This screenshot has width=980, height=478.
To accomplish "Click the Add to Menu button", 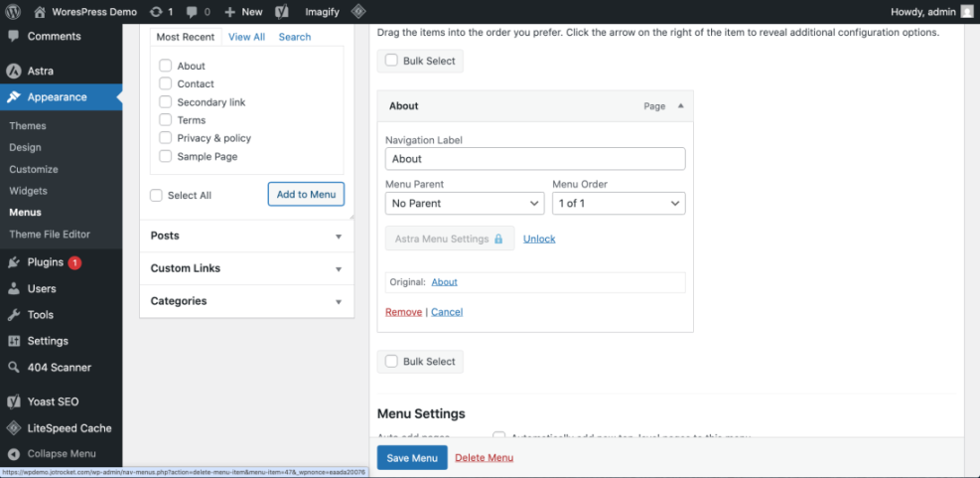I will pyautogui.click(x=306, y=194).
